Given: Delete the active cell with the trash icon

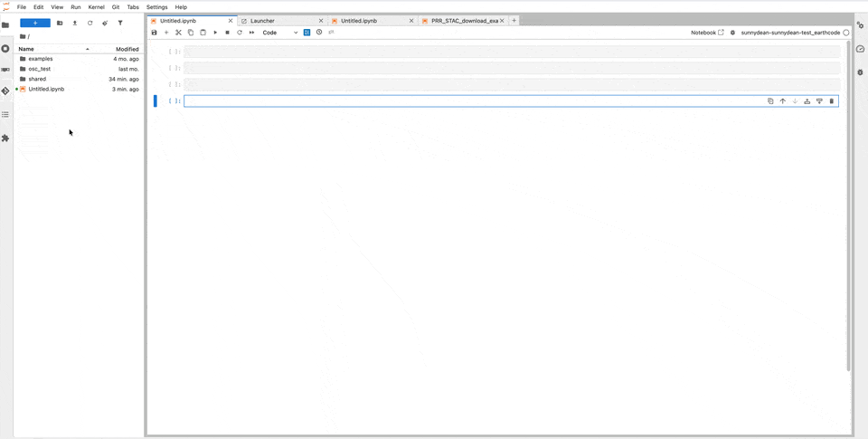Looking at the screenshot, I should [832, 101].
